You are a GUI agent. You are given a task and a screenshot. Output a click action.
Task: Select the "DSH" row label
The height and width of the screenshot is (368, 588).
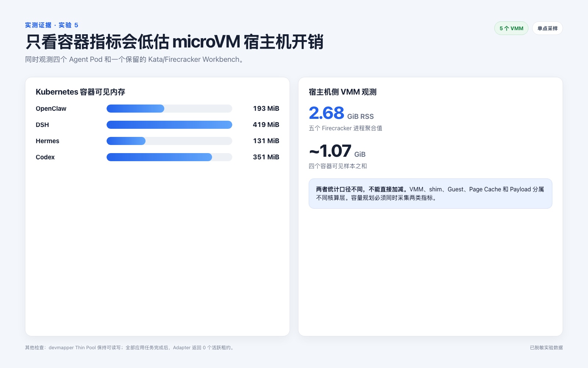42,125
